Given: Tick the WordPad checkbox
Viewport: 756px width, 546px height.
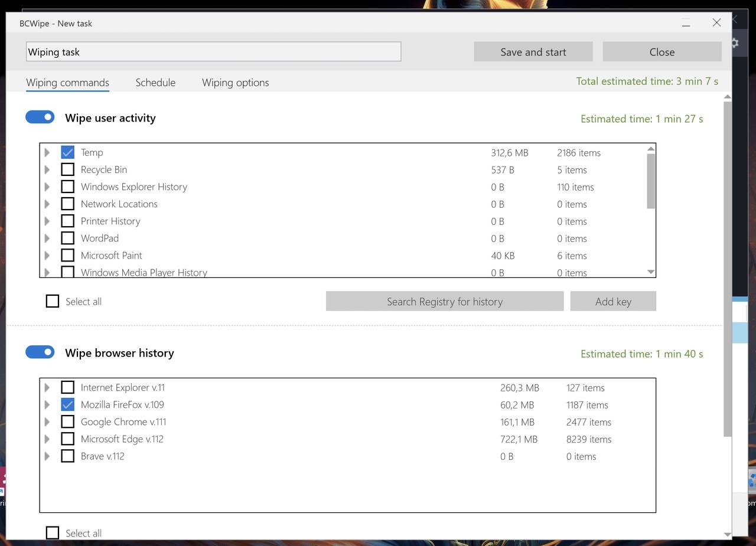Looking at the screenshot, I should pyautogui.click(x=68, y=238).
